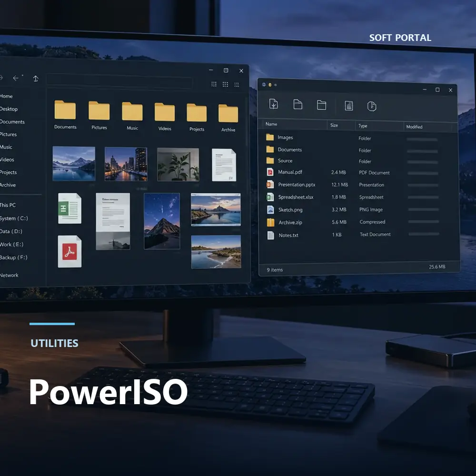Open the Documents folder icon in file explorer

point(65,110)
